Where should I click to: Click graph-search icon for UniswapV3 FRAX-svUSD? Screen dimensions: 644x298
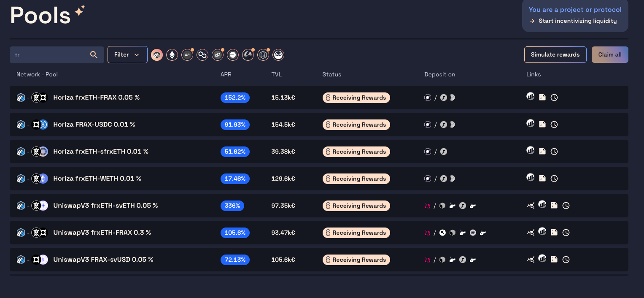point(531,260)
